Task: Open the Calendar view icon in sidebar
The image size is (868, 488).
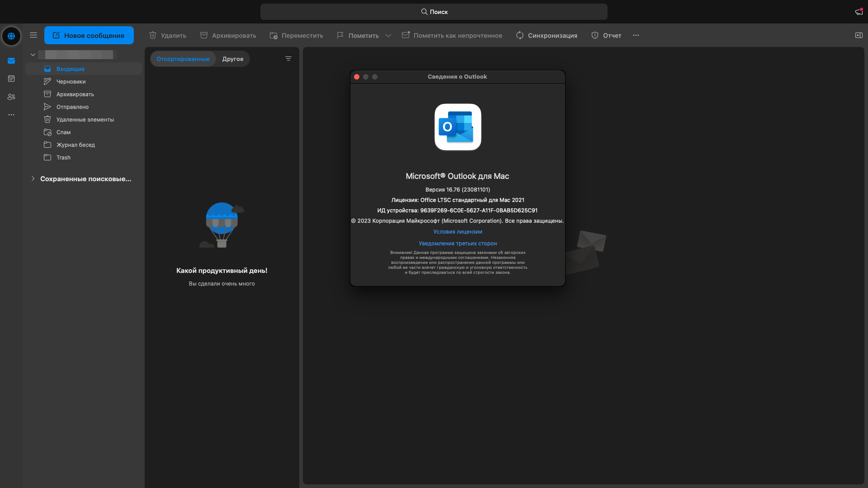Action: (11, 79)
